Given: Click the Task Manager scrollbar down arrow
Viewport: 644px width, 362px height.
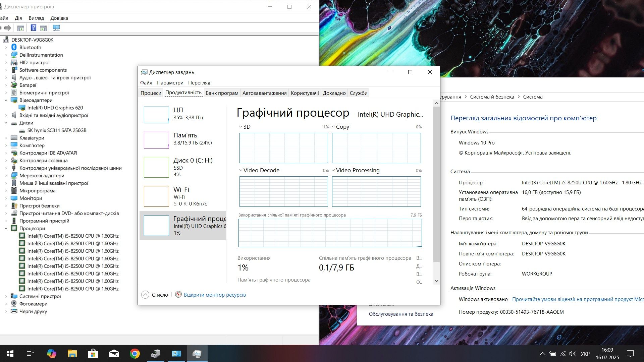Looking at the screenshot, I should pos(436,281).
